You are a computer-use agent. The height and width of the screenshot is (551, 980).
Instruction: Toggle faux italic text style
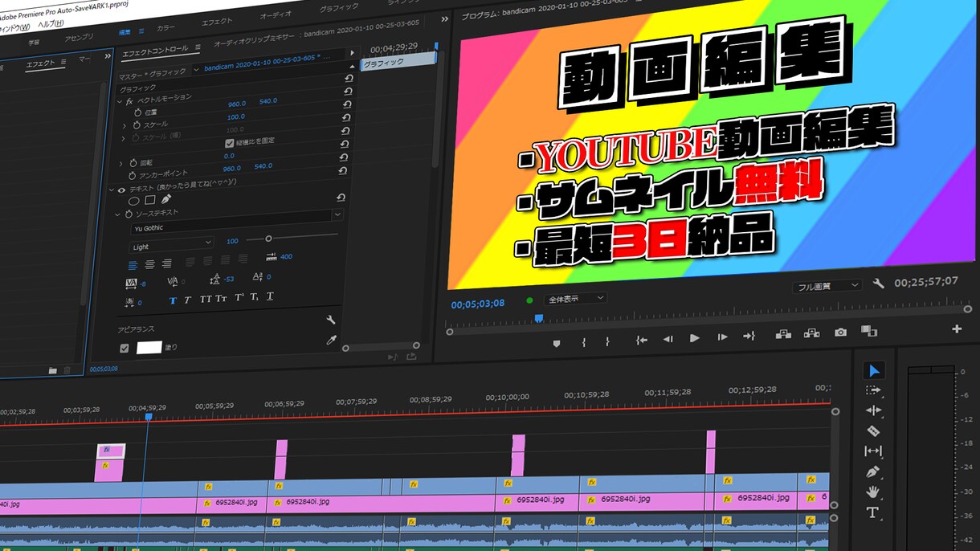[187, 300]
